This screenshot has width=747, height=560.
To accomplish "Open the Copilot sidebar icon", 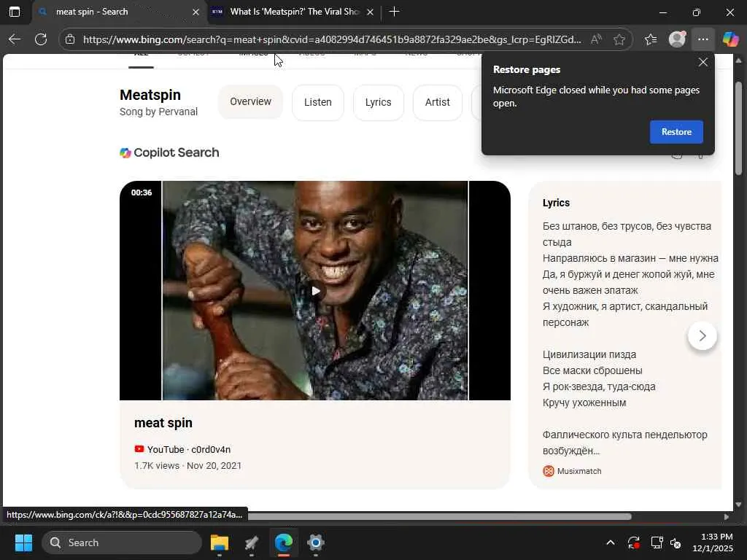I will click(x=730, y=39).
